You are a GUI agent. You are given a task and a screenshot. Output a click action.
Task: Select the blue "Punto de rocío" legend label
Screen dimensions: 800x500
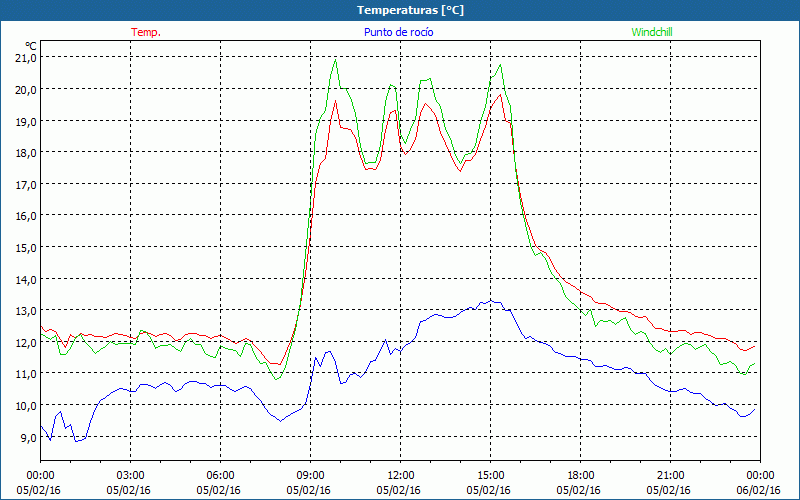(x=398, y=32)
